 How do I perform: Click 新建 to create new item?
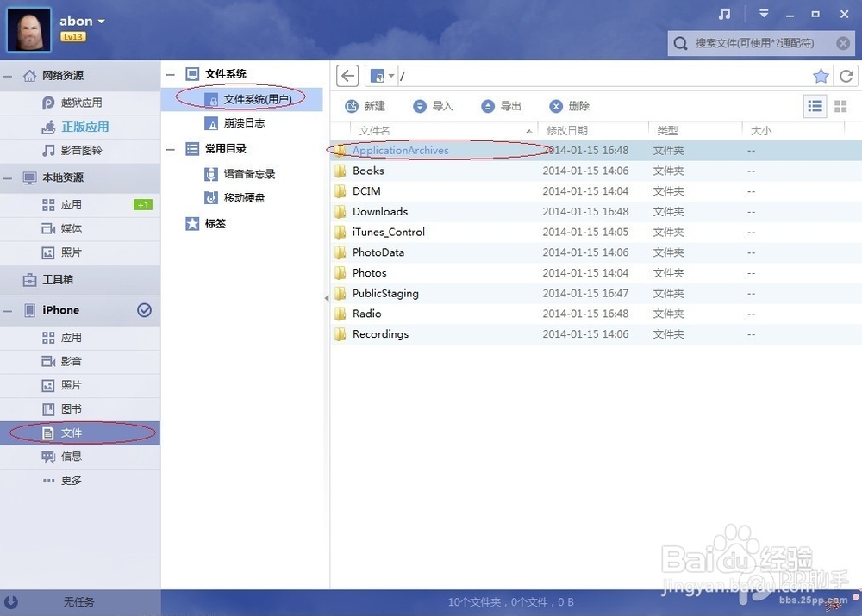[365, 106]
